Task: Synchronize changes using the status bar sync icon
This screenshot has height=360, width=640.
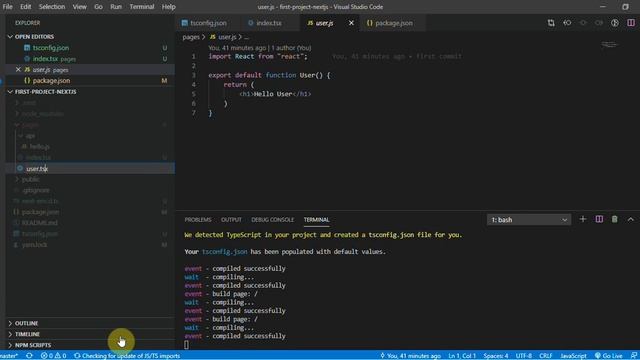Action: point(29,356)
